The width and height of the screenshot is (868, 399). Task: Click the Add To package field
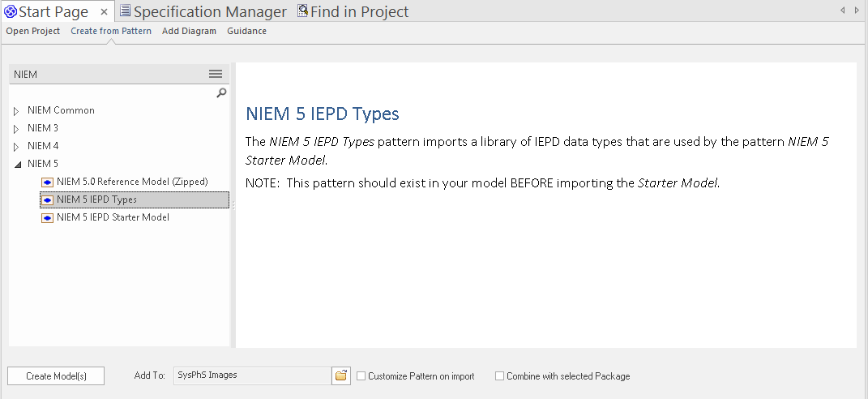[251, 375]
